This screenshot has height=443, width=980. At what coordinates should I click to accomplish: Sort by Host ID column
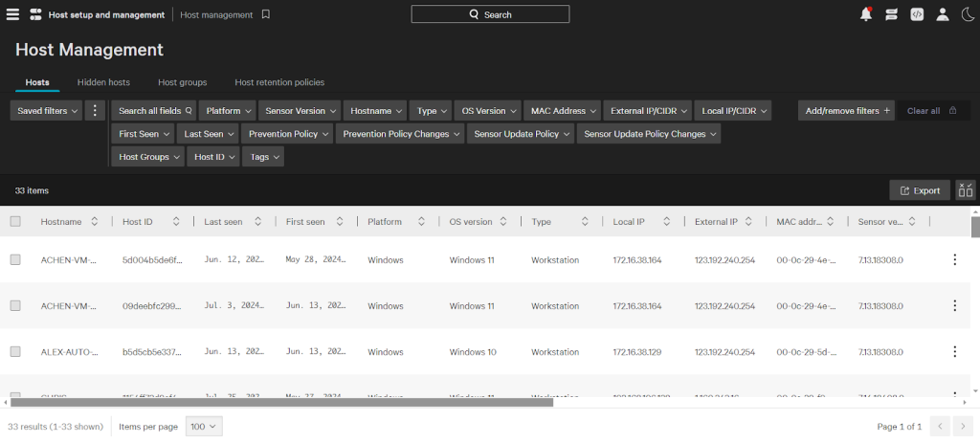176,221
